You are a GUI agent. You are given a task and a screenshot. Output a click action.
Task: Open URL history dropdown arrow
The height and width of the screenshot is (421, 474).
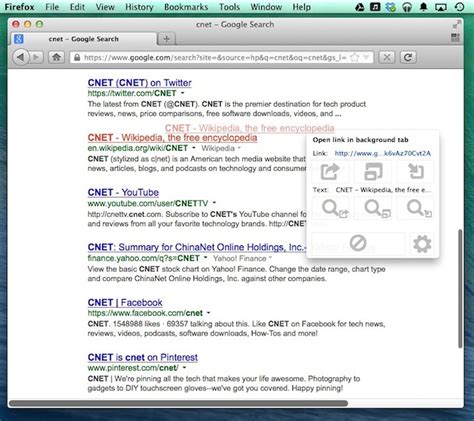point(366,57)
